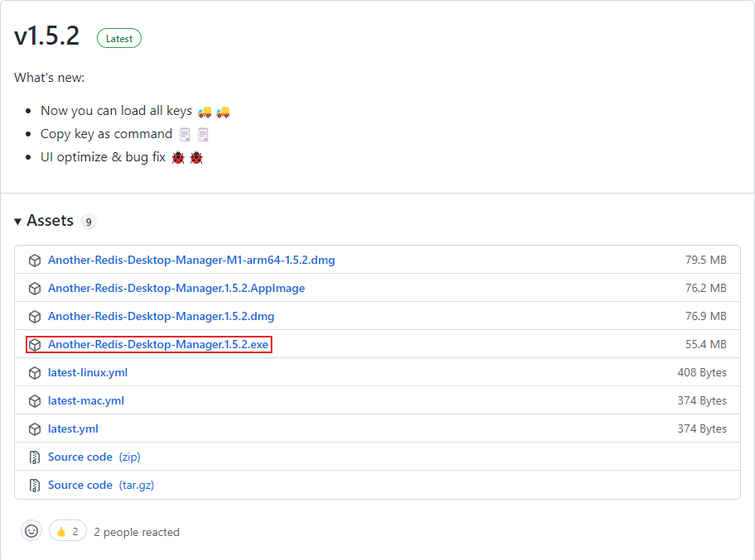Image resolution: width=755 pixels, height=560 pixels.
Task: Toggle the thumbs up reaction button
Action: [x=67, y=531]
